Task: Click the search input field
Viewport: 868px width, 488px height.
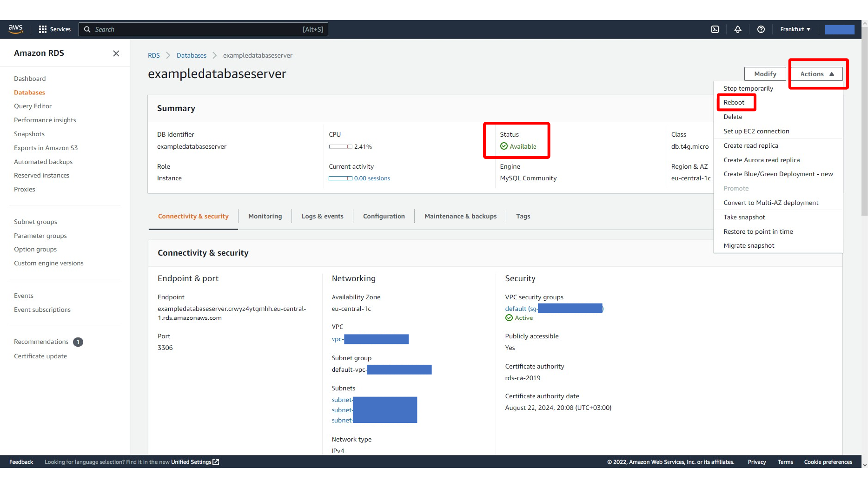Action: coord(204,29)
